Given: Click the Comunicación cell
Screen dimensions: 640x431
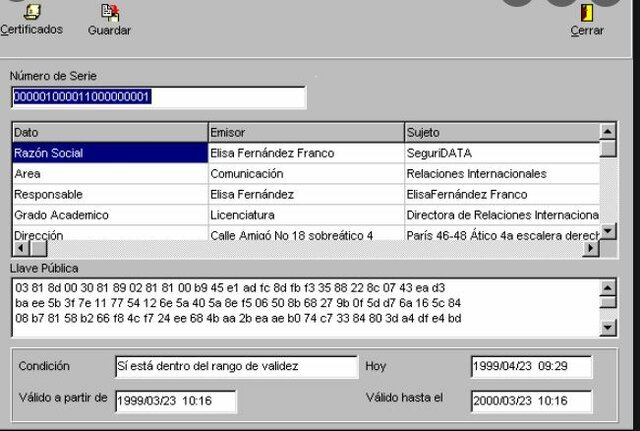Looking at the screenshot, I should [x=306, y=173].
